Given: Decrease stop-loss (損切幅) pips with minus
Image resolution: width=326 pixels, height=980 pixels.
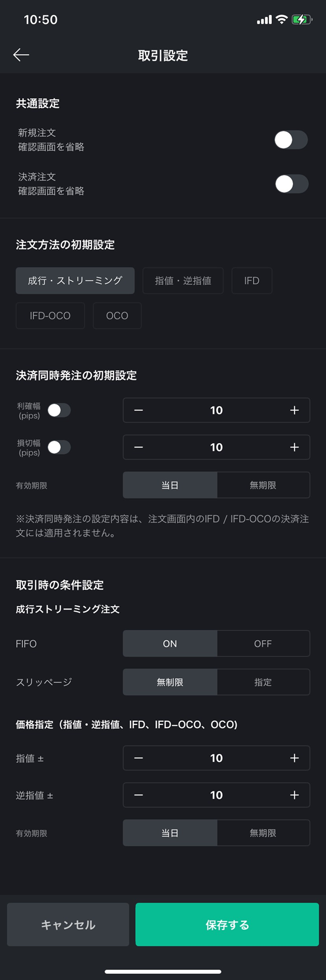Looking at the screenshot, I should click(x=139, y=447).
